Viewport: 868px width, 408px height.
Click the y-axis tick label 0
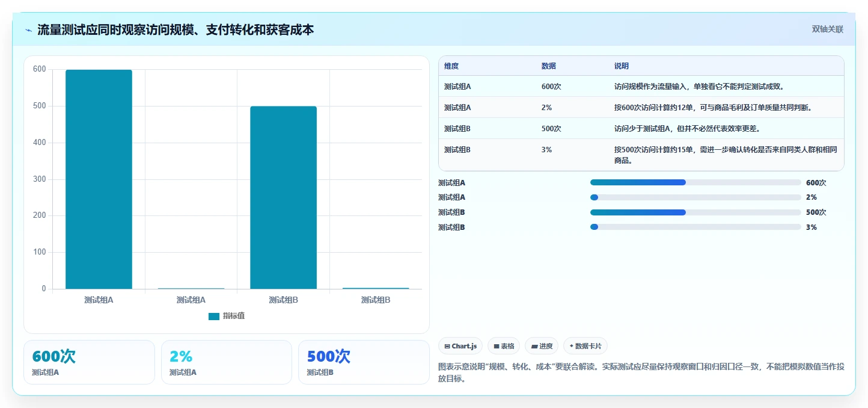pyautogui.click(x=44, y=289)
